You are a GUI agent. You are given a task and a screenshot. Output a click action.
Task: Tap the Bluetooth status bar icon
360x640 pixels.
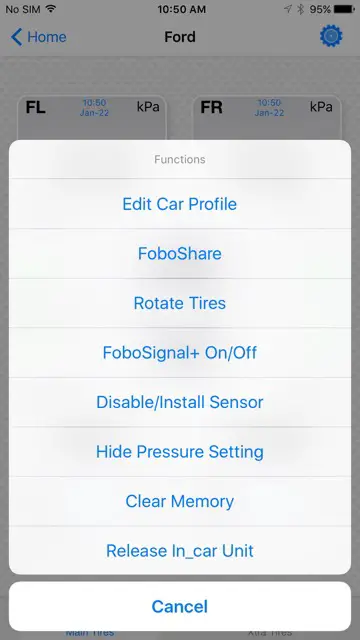[300, 9]
